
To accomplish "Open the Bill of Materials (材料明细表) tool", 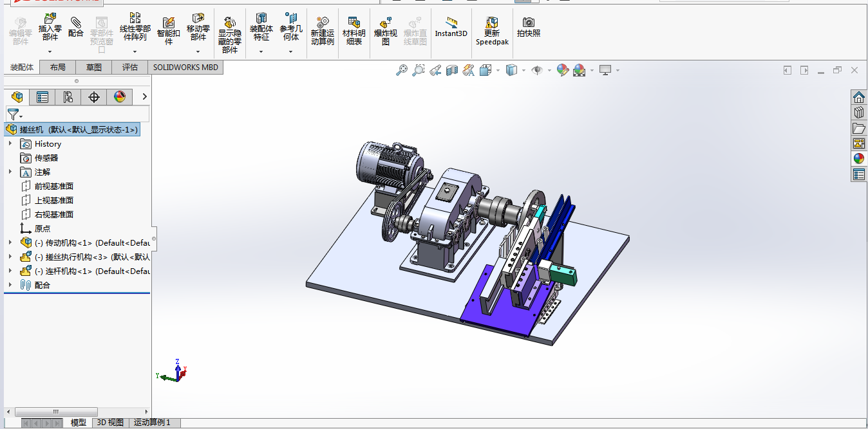I will coord(354,31).
